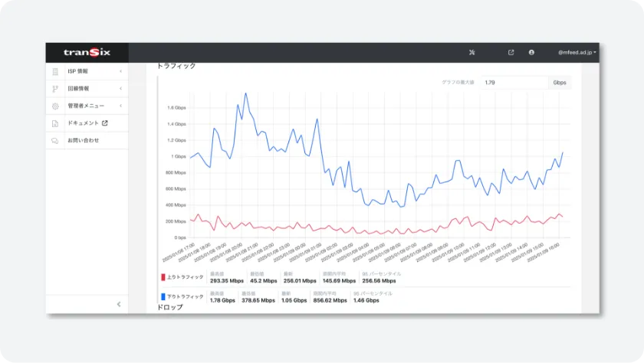This screenshot has width=644, height=363.
Task: Click the transix logo in header
Action: (x=87, y=52)
